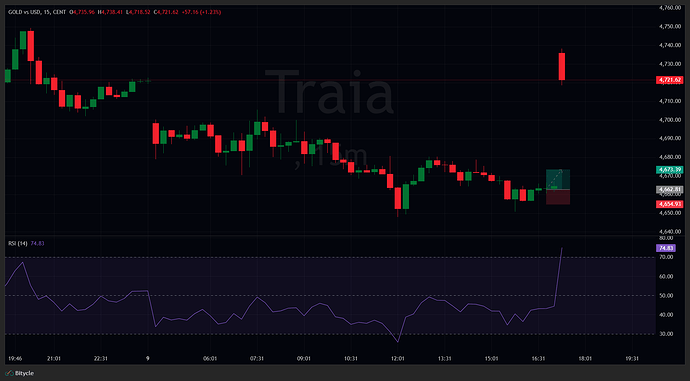Click the 4,750.00 price axis label
Viewport: 690px width, 381px height.
670,26
